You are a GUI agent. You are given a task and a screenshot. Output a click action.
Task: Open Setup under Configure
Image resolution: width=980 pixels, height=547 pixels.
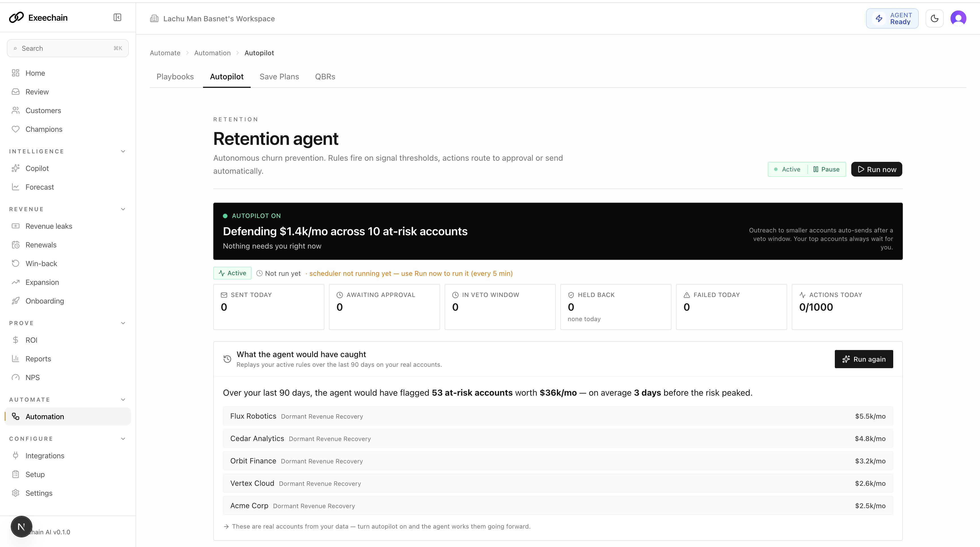[x=68, y=474]
